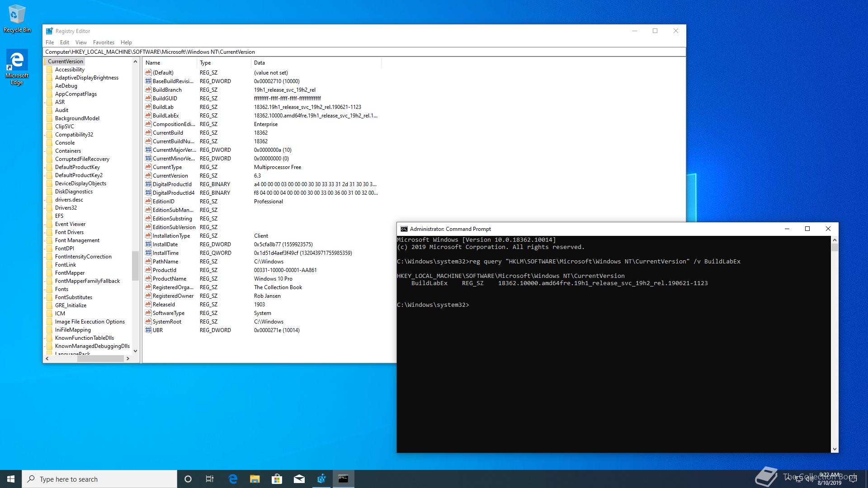Click the Name column header
Viewport: 868px width, 488px height.
coord(170,63)
